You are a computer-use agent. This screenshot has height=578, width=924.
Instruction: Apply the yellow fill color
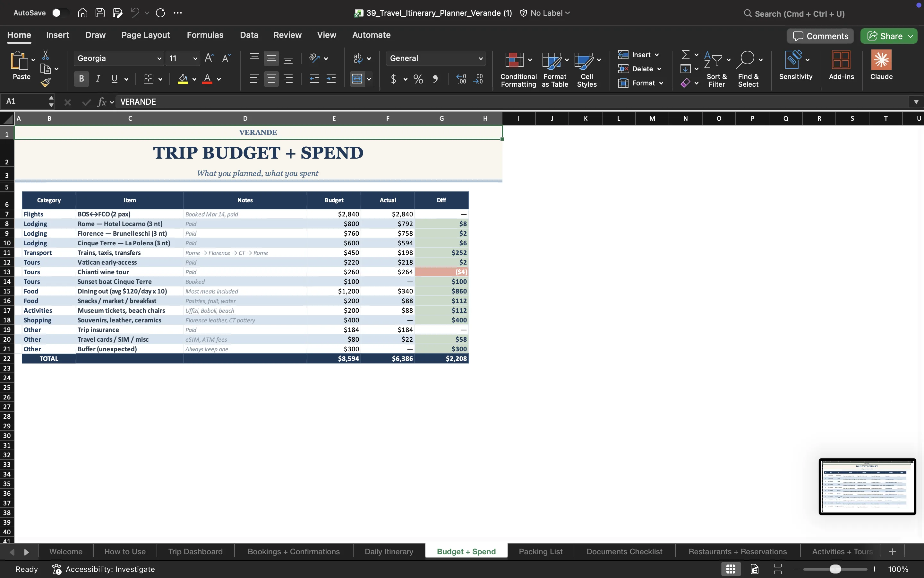[x=183, y=79]
